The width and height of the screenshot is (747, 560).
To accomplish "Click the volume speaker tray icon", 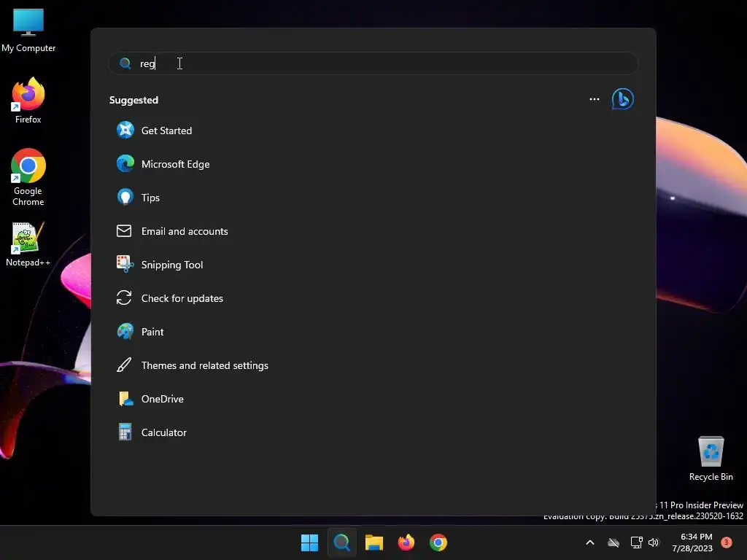I will [x=654, y=542].
